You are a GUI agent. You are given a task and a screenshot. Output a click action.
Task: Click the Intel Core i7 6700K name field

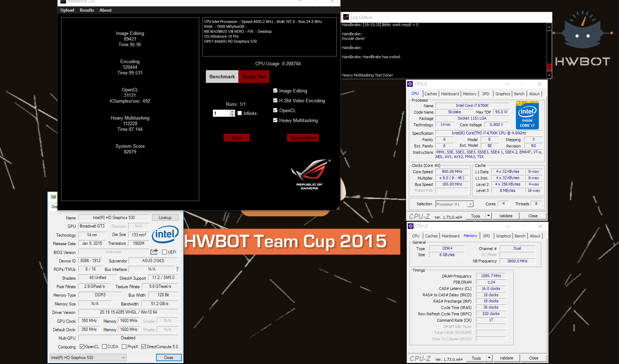tap(472, 105)
